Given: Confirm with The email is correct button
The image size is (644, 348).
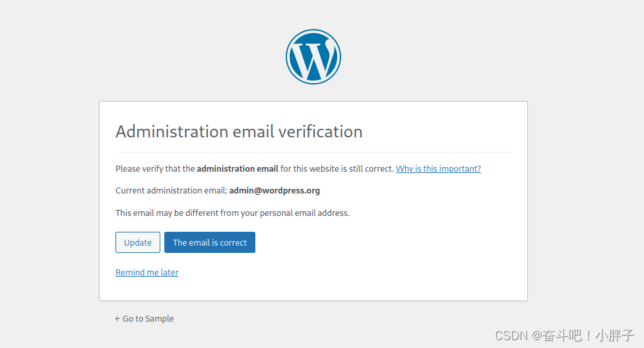Looking at the screenshot, I should (x=209, y=242).
